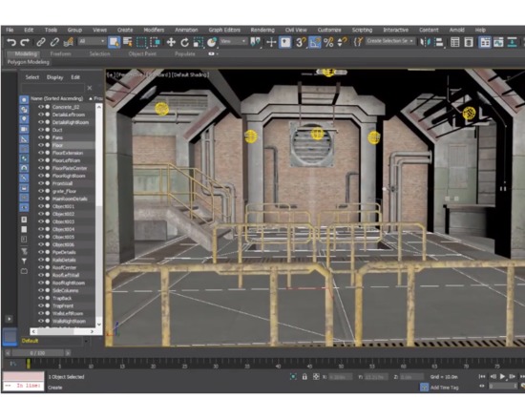Click the Align tool icon
The image size is (525, 420).
point(439,42)
